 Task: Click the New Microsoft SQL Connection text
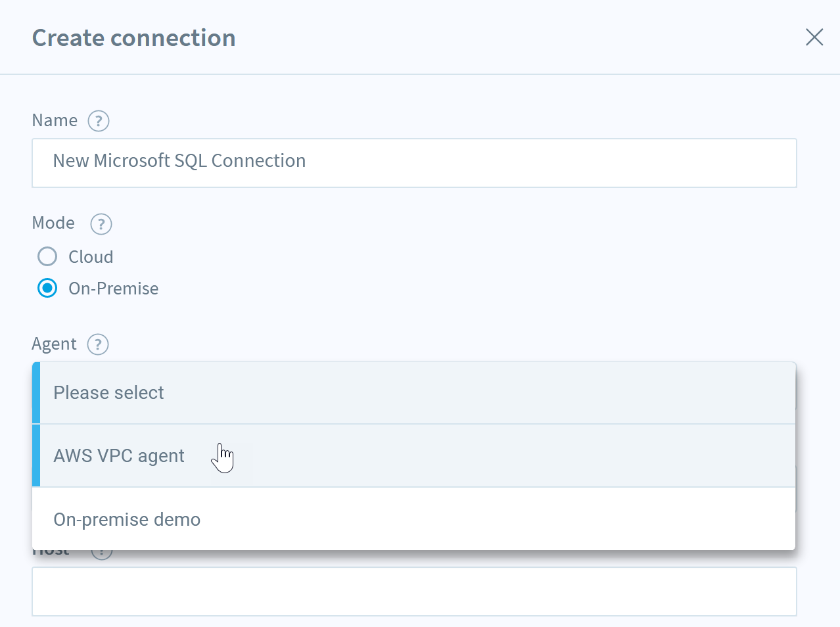pyautogui.click(x=179, y=161)
